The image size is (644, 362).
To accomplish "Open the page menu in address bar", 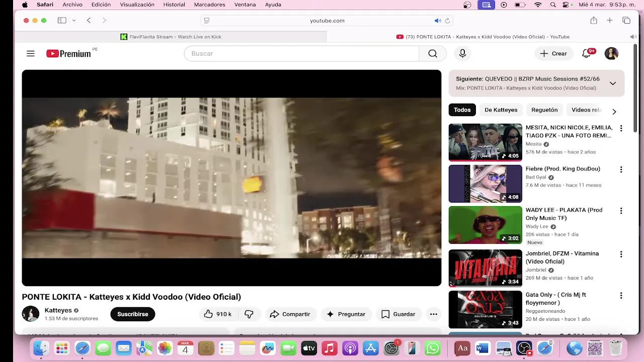I will (x=206, y=21).
